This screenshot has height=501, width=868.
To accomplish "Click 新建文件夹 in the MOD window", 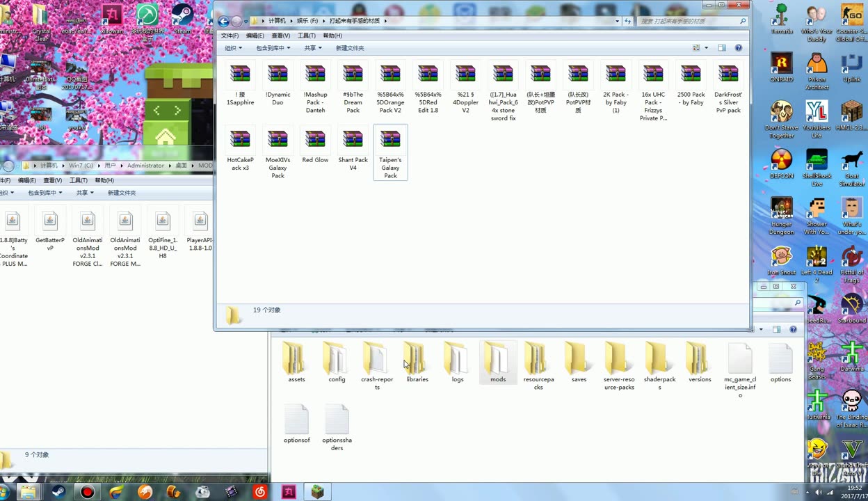I will [x=122, y=193].
